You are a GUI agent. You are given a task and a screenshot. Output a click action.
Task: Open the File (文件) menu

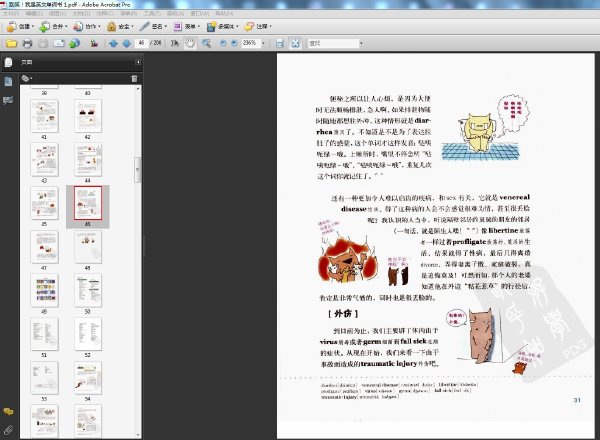tap(11, 13)
